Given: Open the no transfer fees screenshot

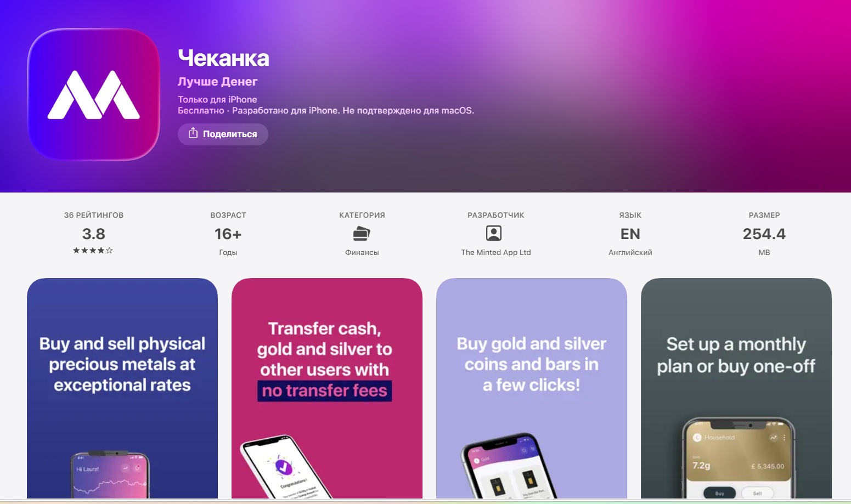Looking at the screenshot, I should [327, 388].
